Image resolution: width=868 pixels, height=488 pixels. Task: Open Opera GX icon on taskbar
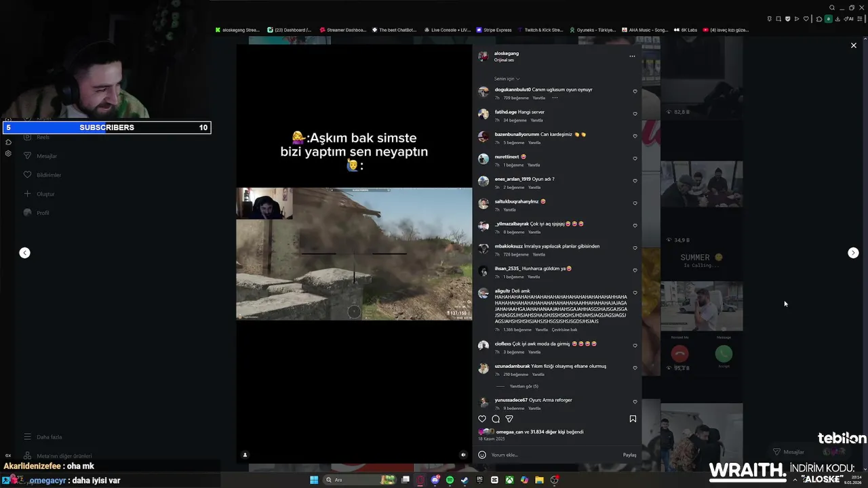[x=420, y=480]
